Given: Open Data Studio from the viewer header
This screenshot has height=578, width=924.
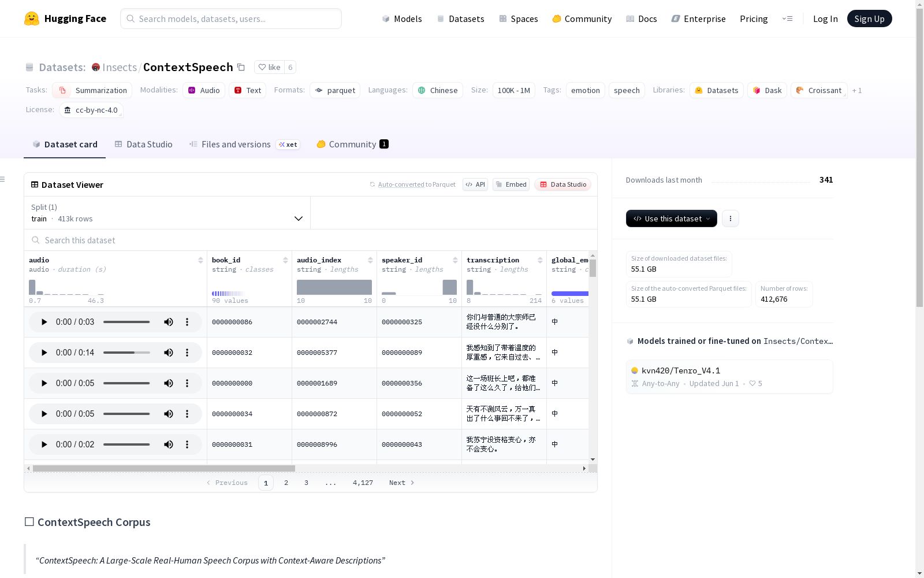Looking at the screenshot, I should coord(563,184).
